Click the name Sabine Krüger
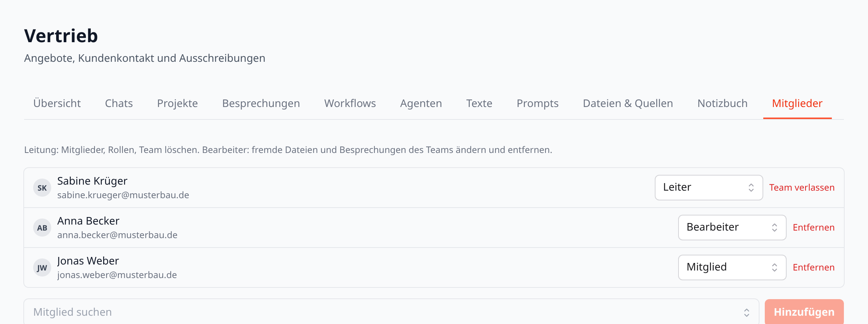Viewport: 868px width, 324px height. 92,181
